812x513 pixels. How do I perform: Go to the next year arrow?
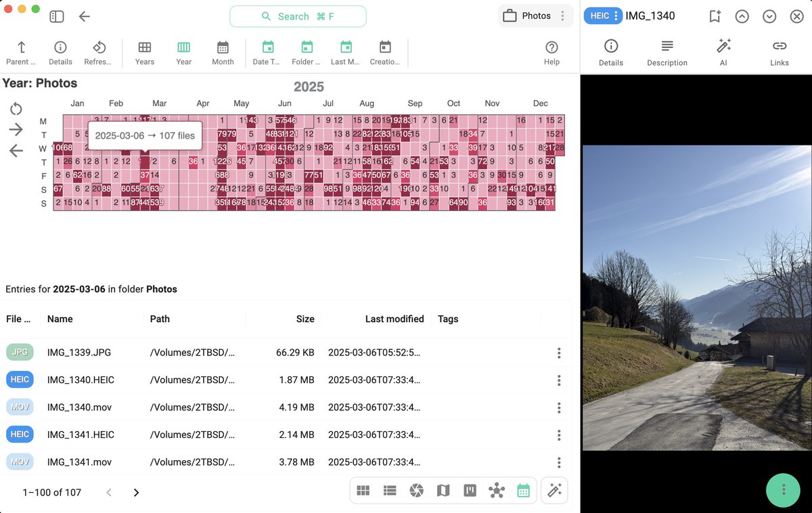tap(16, 130)
